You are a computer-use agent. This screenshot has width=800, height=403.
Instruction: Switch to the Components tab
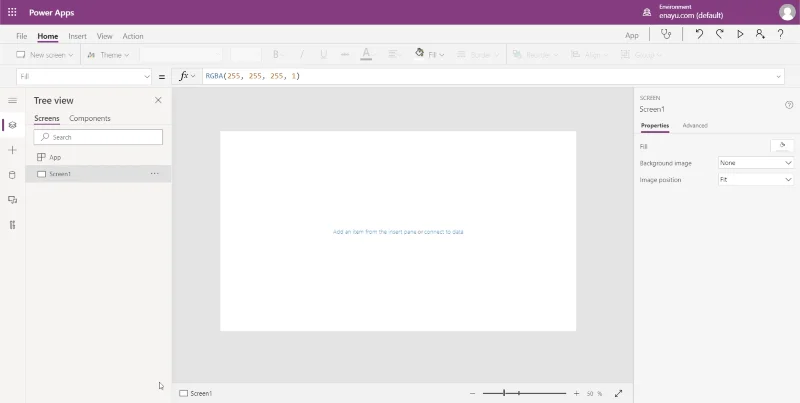click(x=90, y=118)
